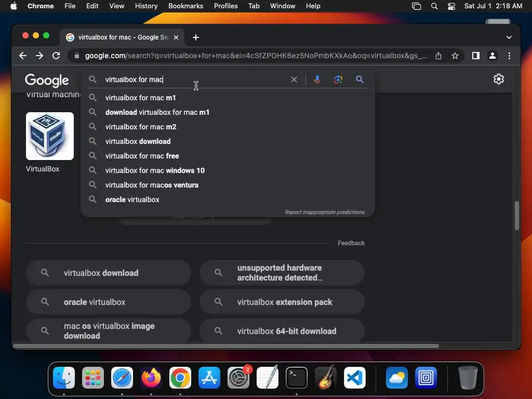
Task: Open the Apple menu
Action: coord(14,6)
